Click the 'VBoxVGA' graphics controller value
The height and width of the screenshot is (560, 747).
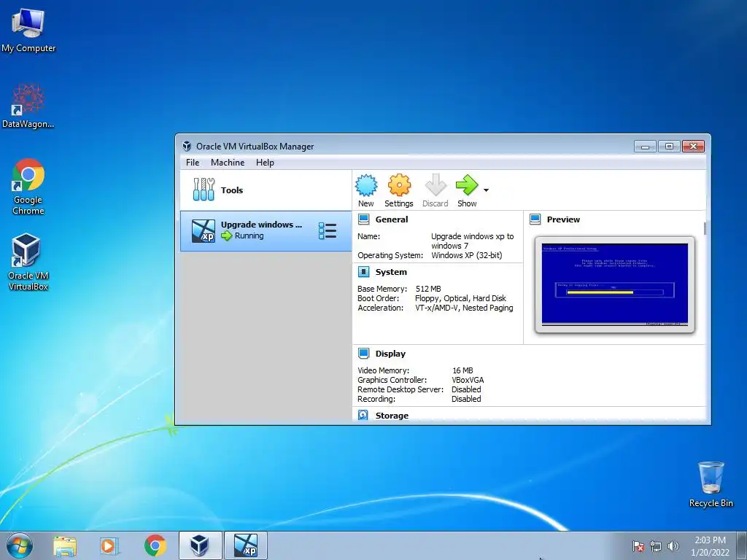tap(468, 380)
